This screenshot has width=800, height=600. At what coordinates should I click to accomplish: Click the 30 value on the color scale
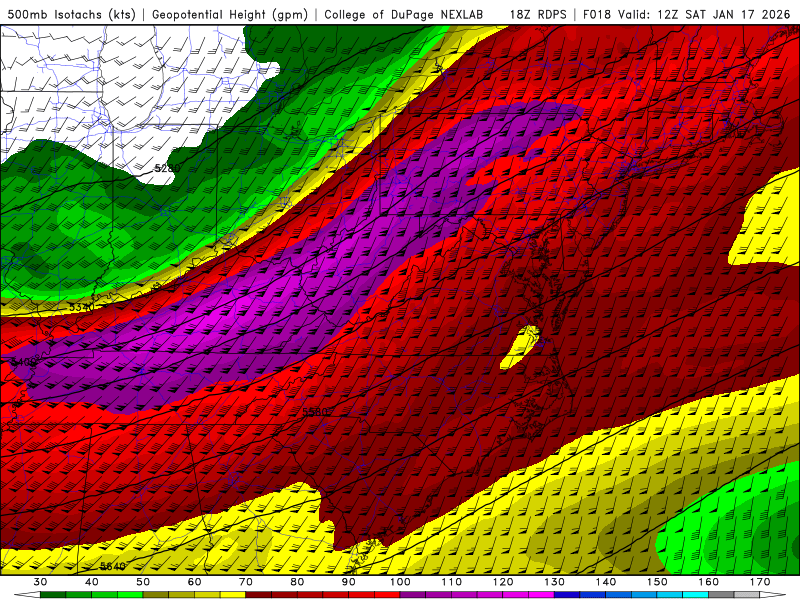click(40, 582)
